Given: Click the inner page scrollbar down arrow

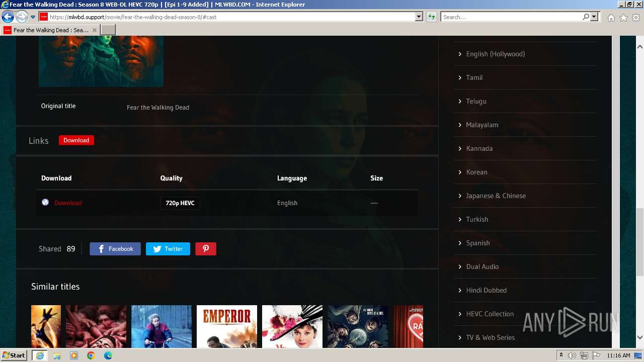Looking at the screenshot, I should pyautogui.click(x=640, y=337).
